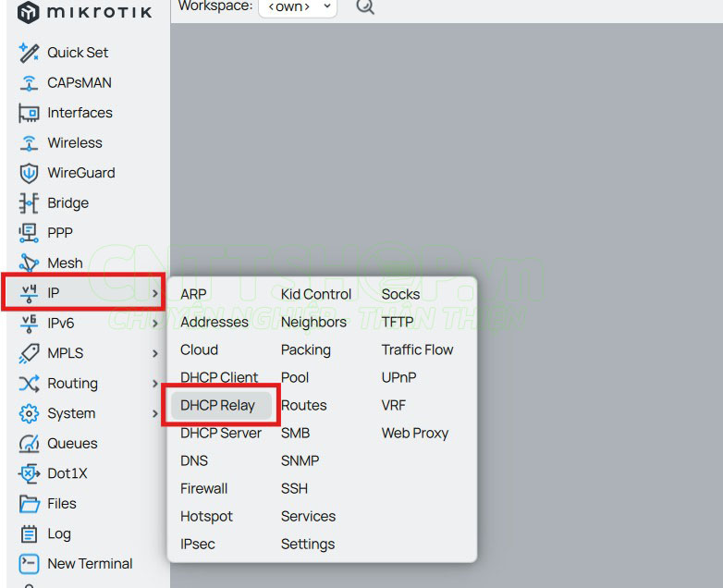Open Packing entry
The image size is (723, 588).
(306, 349)
